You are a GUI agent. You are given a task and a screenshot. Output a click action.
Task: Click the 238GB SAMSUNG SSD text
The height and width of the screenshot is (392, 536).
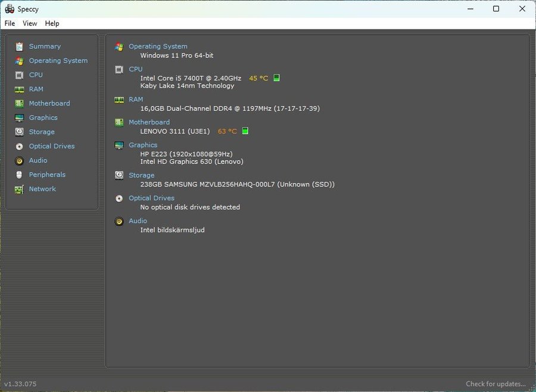click(237, 184)
